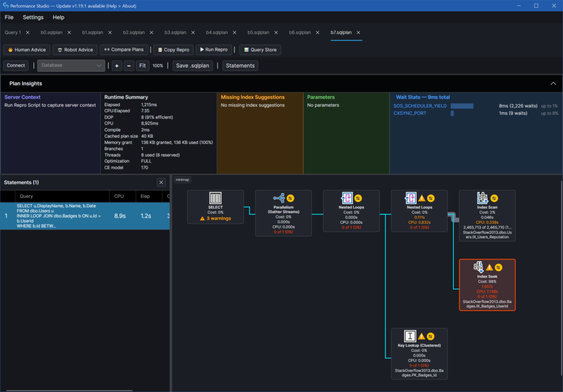Open Query Store
563x392 pixels.
pos(260,49)
